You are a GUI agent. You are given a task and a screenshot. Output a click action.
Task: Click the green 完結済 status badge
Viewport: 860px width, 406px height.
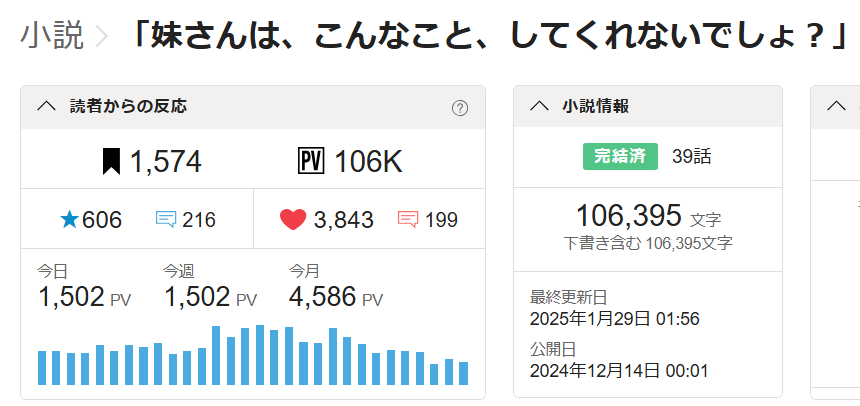[620, 156]
